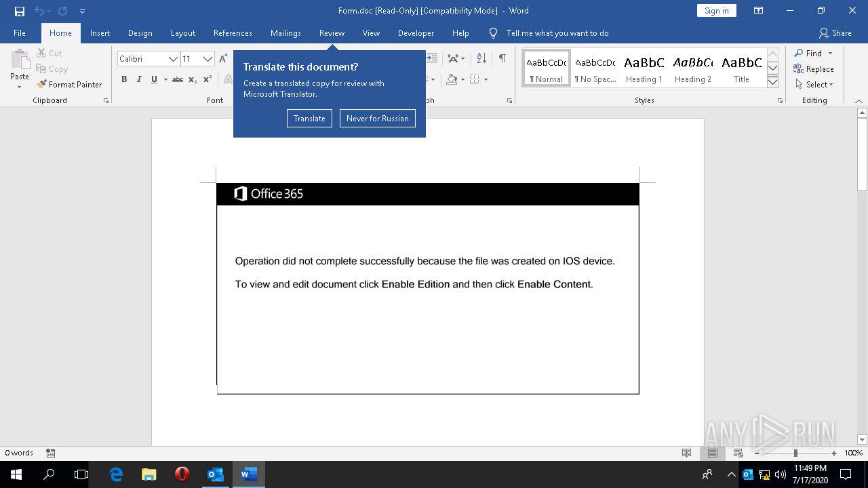Screen dimensions: 868x488
Task: Open the Paragraph dialog launcher
Action: (x=509, y=100)
